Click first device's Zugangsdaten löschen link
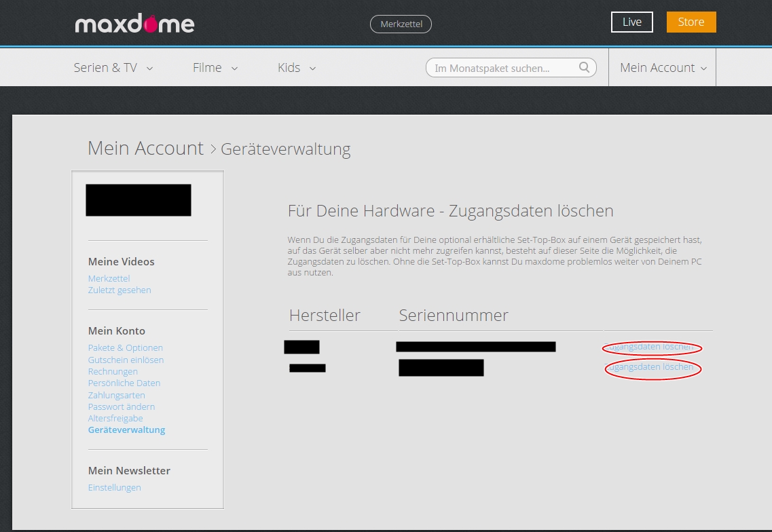The image size is (772, 532). coord(649,347)
